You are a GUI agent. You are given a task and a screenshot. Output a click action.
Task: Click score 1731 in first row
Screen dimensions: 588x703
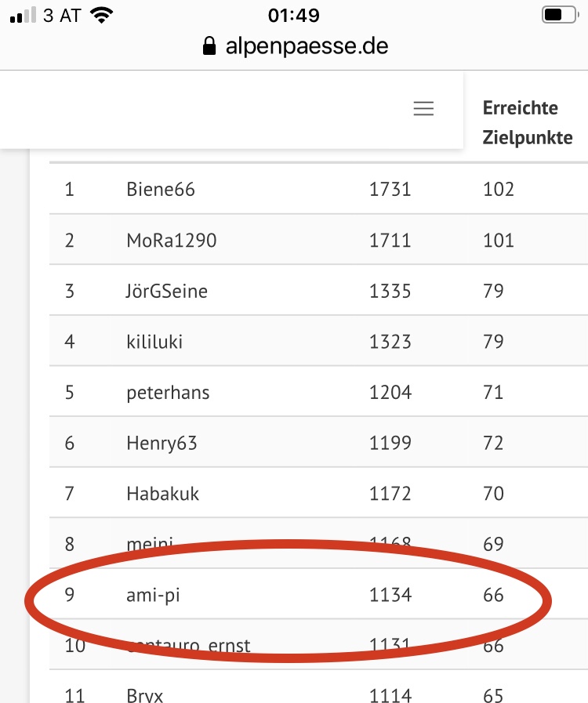[x=390, y=189]
